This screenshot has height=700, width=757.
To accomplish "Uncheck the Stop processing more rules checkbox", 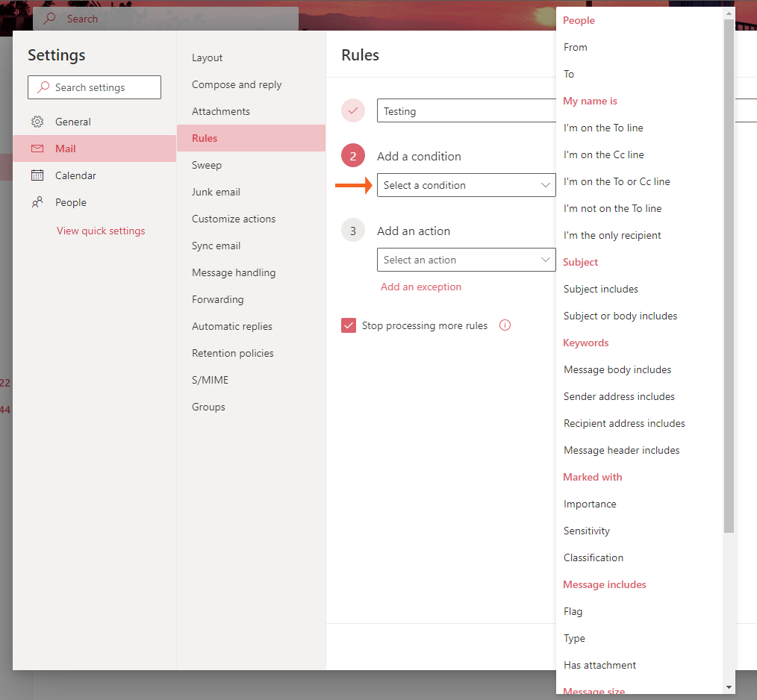I will [x=349, y=325].
